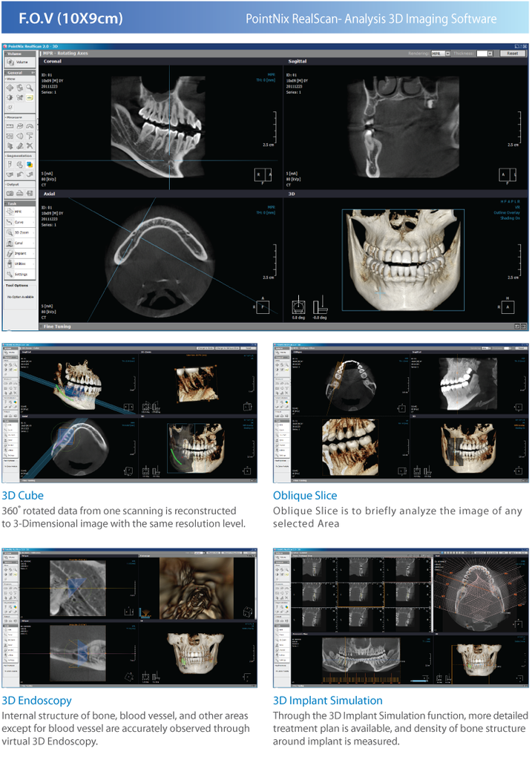Open the Settings task
Image resolution: width=532 pixels, height=760 pixels.
coord(19,274)
